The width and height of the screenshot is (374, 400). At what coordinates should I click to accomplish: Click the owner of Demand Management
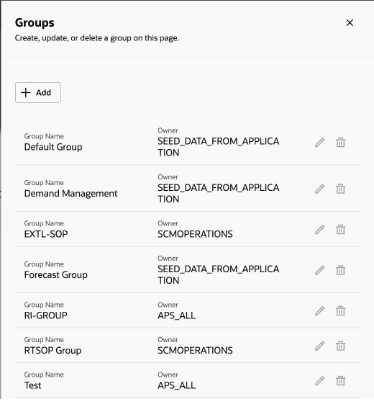pos(218,193)
